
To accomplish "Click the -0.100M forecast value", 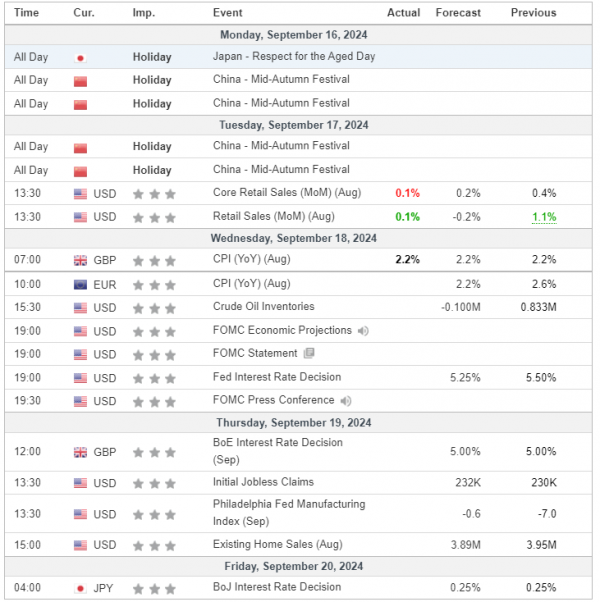I will tap(461, 307).
